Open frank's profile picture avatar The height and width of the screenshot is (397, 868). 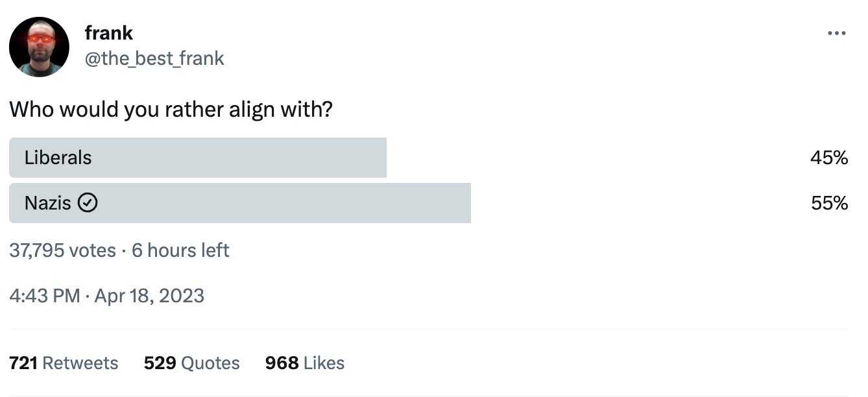point(39,47)
